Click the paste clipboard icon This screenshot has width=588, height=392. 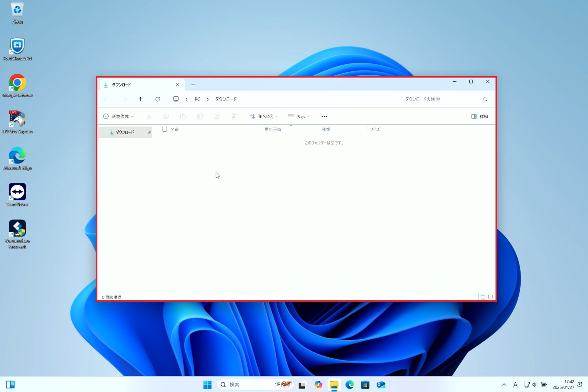coord(183,116)
